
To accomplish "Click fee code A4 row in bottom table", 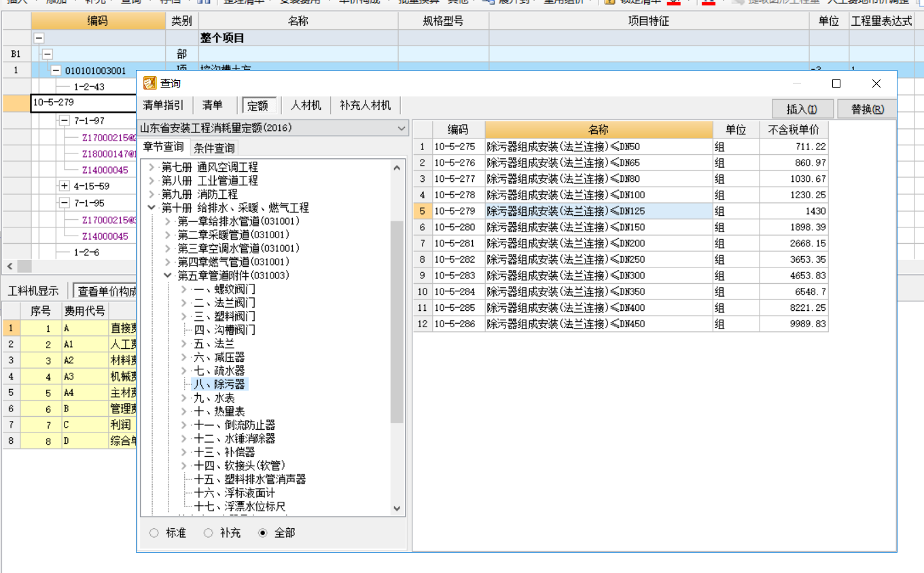I will point(68,392).
